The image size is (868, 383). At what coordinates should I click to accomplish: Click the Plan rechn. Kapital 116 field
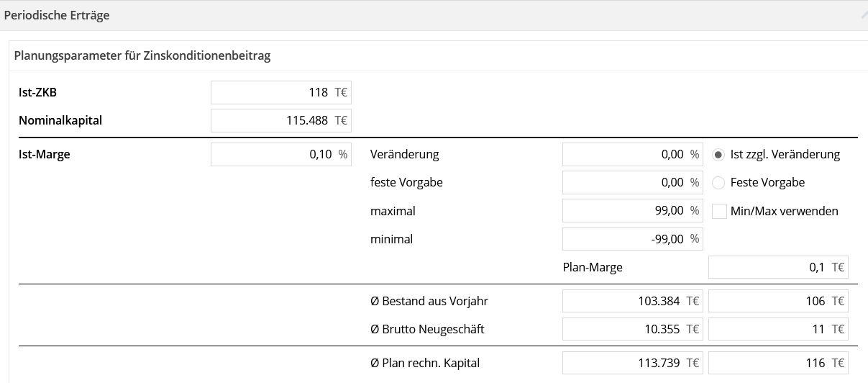pos(777,363)
